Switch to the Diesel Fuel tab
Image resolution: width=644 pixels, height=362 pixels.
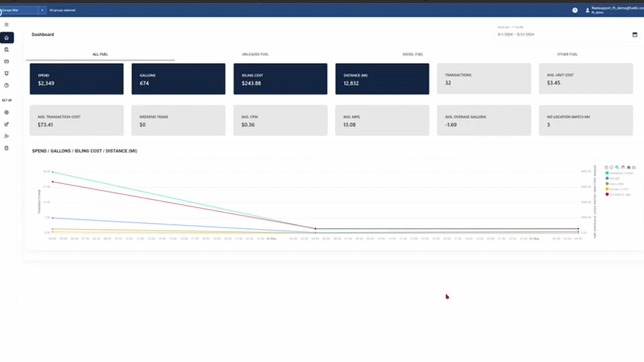click(413, 54)
